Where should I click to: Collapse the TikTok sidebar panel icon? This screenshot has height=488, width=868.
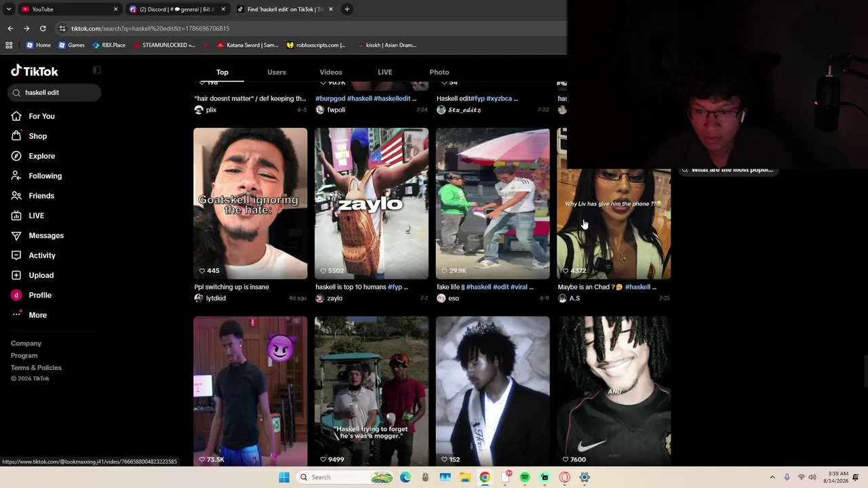pyautogui.click(x=97, y=70)
